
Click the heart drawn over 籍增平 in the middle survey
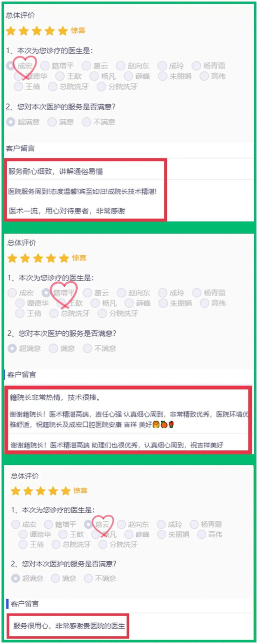pyautogui.click(x=64, y=294)
